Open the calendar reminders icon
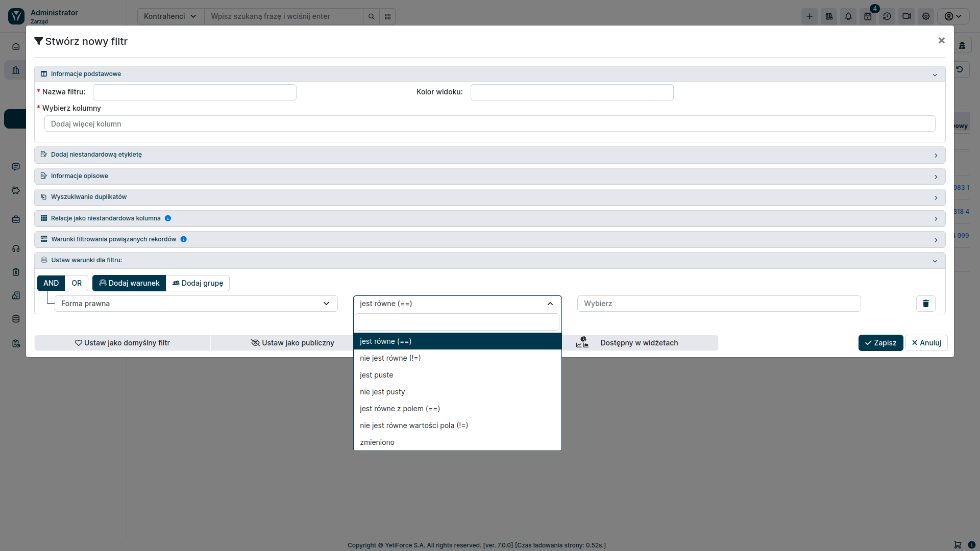Image resolution: width=980 pixels, height=551 pixels. [868, 16]
